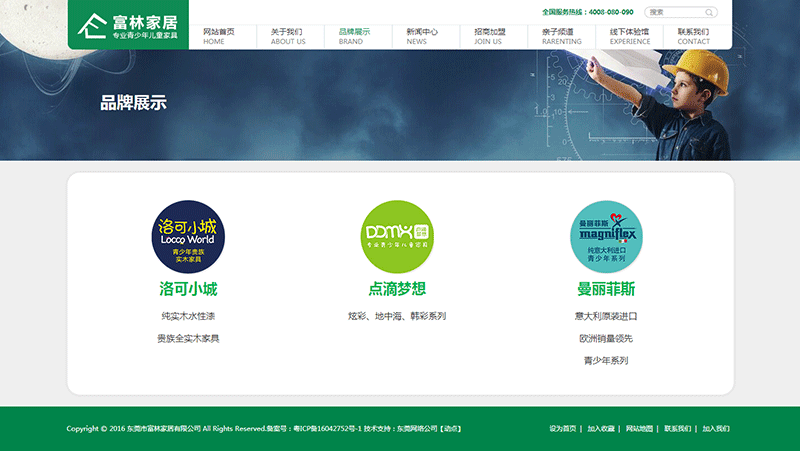Select 品牌展示 BRAND menu item
Screen dimensions: 800x451
tap(353, 36)
